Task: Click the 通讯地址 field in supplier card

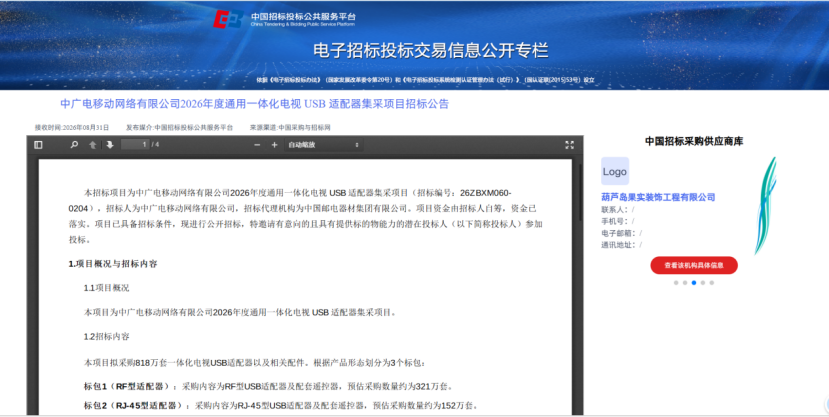Action: click(621, 245)
